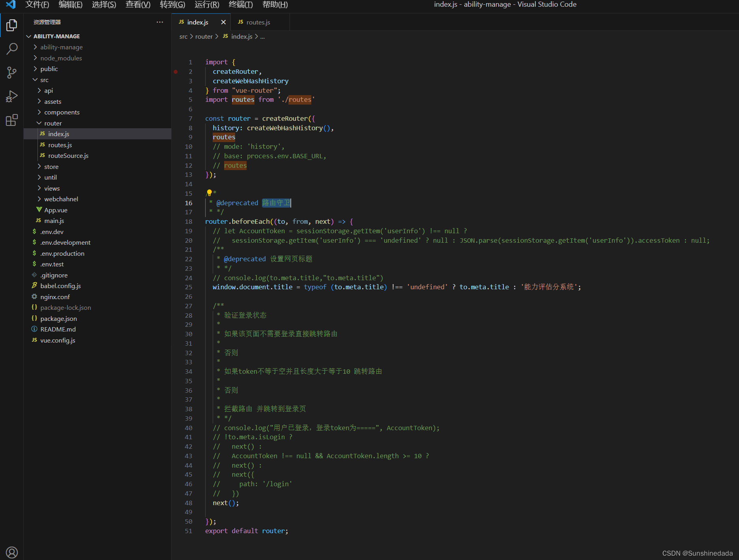Click the src breadcrumb segment

pyautogui.click(x=183, y=36)
